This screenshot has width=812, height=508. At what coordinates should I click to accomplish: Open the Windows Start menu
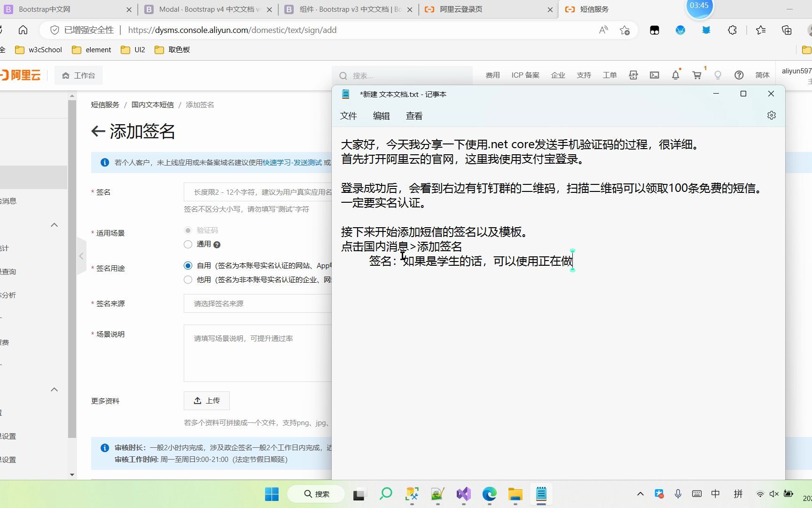click(x=272, y=494)
